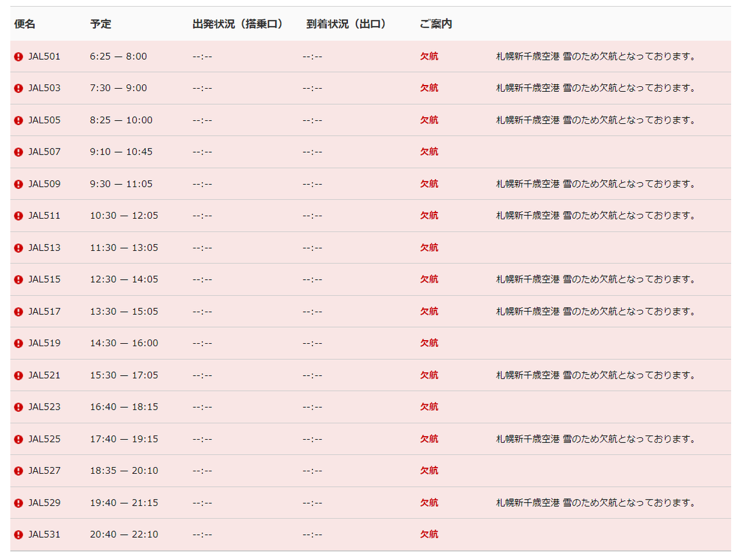Click the red alert icon beside JAL531
Image resolution: width=739 pixels, height=560 pixels.
click(18, 535)
